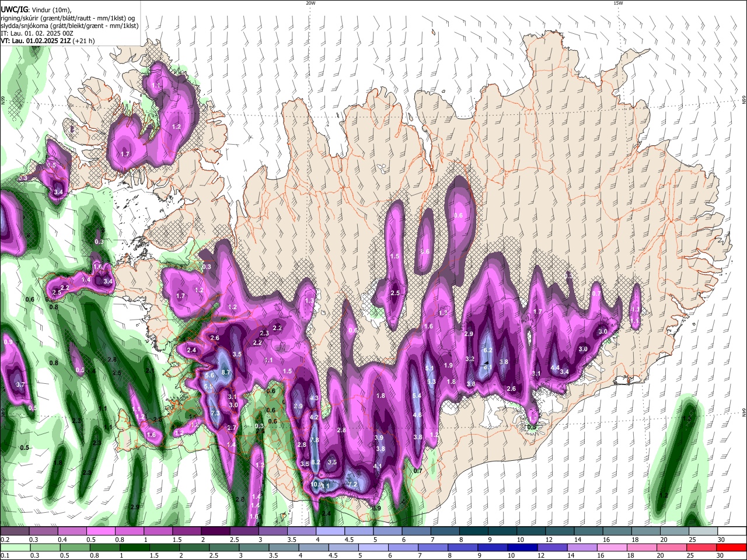The width and height of the screenshot is (747, 560).
Task: Click the '15W' longitude label
Action: [618, 3]
